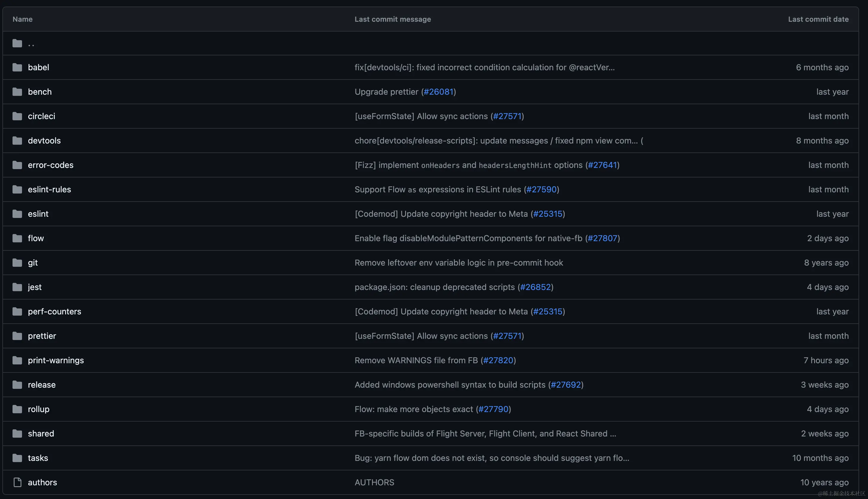This screenshot has width=868, height=499.
Task: Open pull request #27807 link
Action: coord(602,238)
